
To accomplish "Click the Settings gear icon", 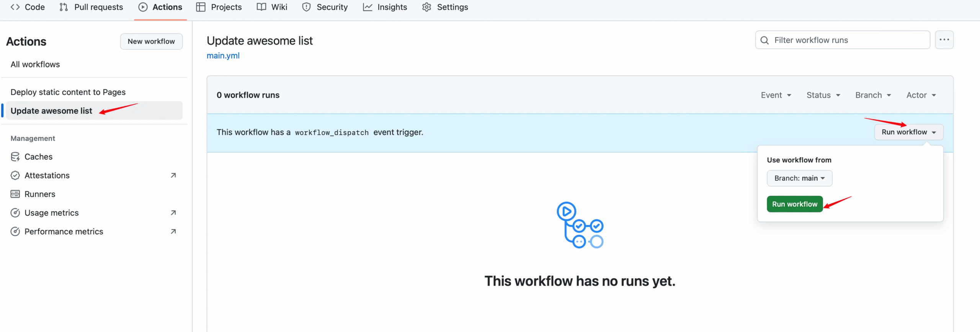I will pyautogui.click(x=426, y=7).
